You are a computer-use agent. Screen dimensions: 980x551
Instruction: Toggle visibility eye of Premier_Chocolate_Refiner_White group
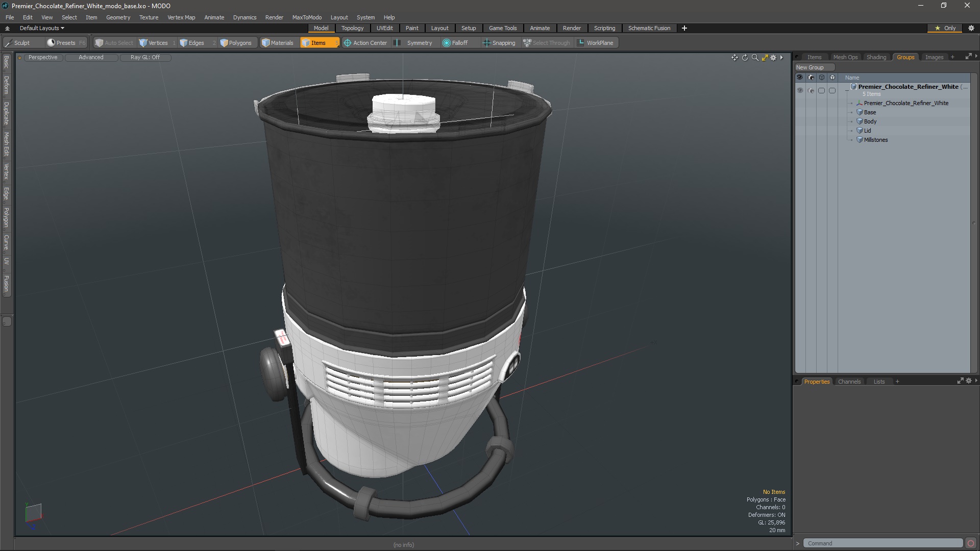click(800, 90)
